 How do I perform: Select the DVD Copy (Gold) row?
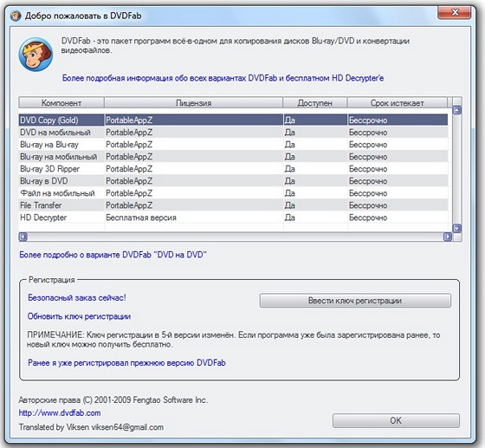tap(233, 120)
